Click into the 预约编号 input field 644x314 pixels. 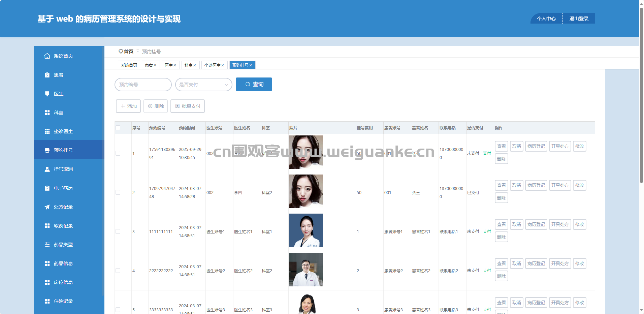click(x=143, y=85)
